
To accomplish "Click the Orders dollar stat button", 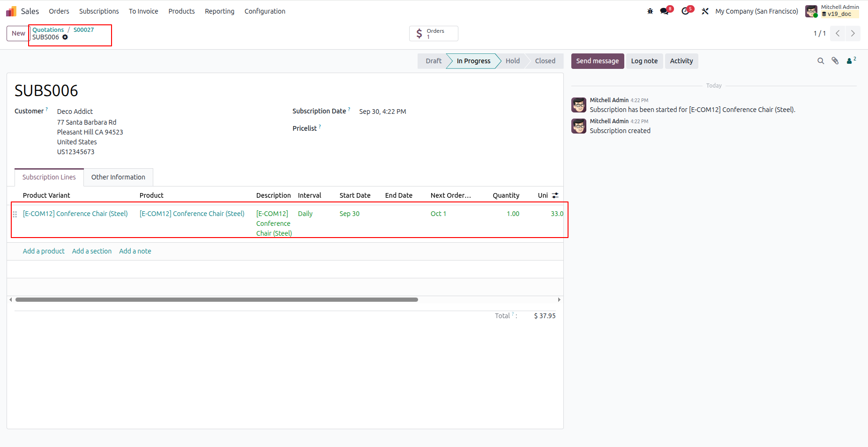I will point(434,34).
